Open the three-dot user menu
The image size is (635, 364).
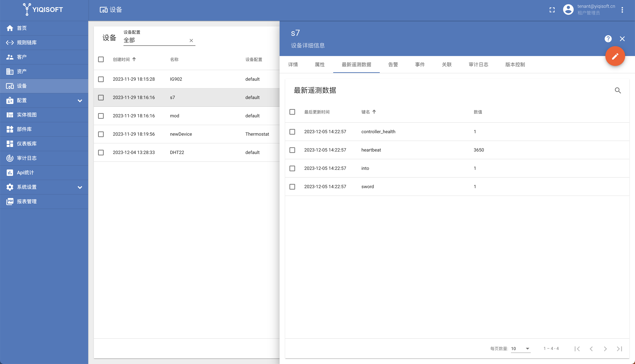click(x=622, y=10)
